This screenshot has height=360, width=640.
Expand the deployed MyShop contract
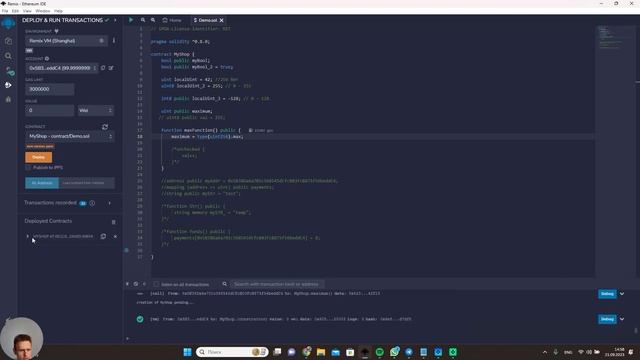point(28,236)
